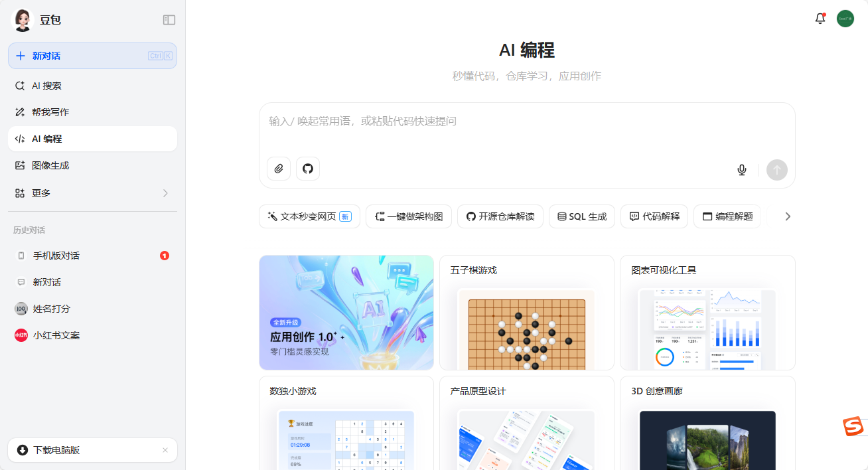Click the 姓名打分 score icon
This screenshot has width=868, height=470.
click(x=21, y=309)
